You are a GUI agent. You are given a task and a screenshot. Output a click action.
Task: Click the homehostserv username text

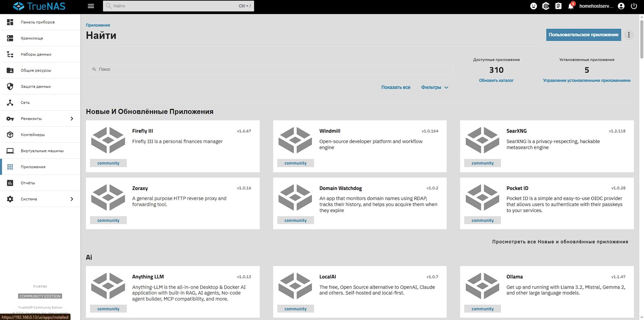pyautogui.click(x=596, y=6)
